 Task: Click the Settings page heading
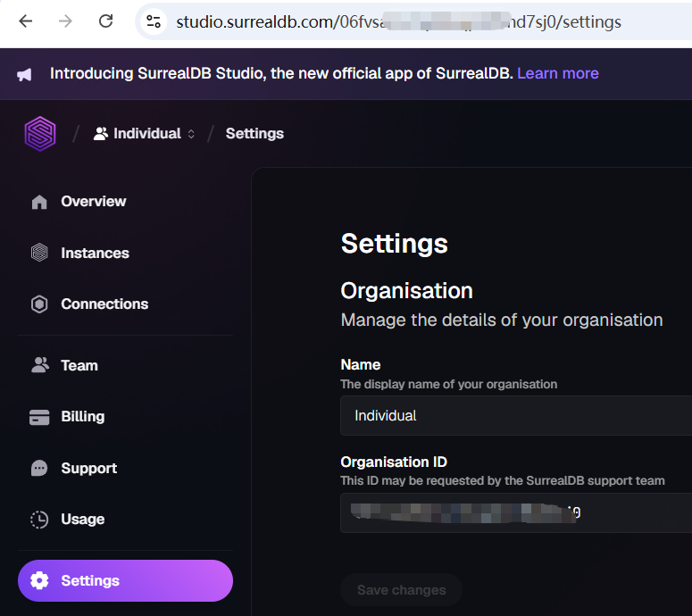coord(395,244)
